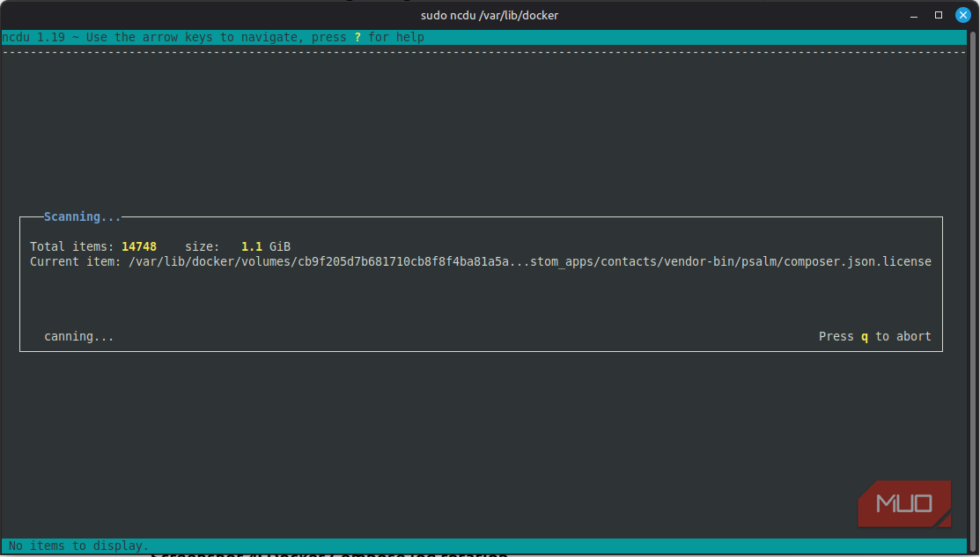Click the 'Press q to abort' hint
The height and width of the screenshot is (557, 980).
click(x=875, y=336)
